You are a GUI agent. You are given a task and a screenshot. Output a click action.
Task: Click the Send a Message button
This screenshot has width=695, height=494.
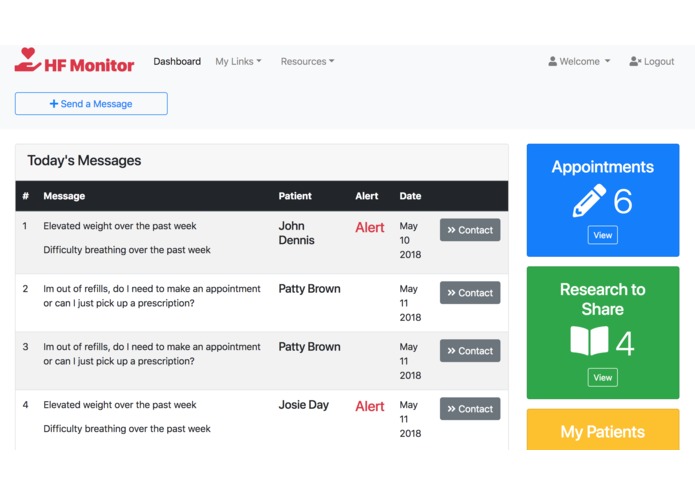click(91, 104)
